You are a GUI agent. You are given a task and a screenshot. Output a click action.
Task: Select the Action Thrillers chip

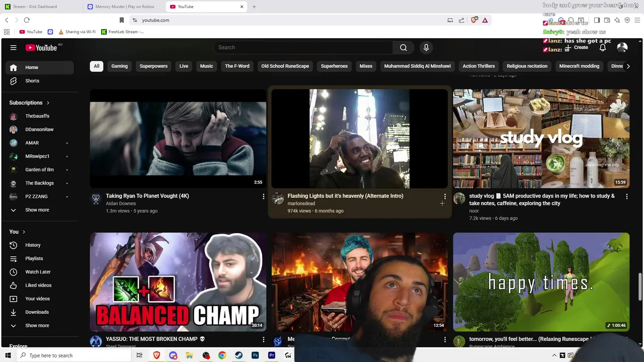[478, 66]
